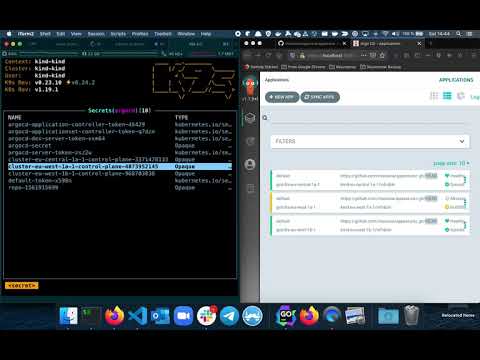Screen dimensions: 480x360
Task: Click the Wi-Fi icon in the menu bar
Action: 386,34
